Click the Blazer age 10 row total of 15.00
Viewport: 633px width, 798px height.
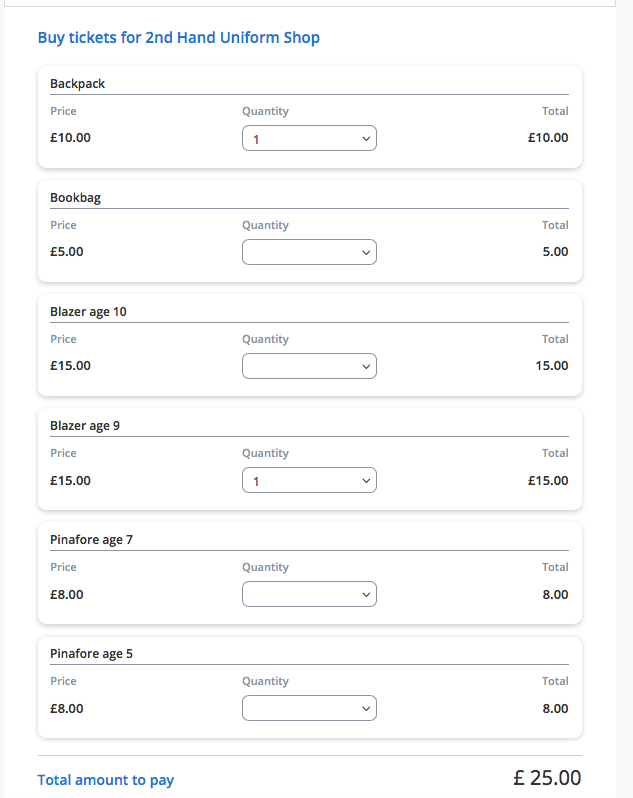pos(552,366)
